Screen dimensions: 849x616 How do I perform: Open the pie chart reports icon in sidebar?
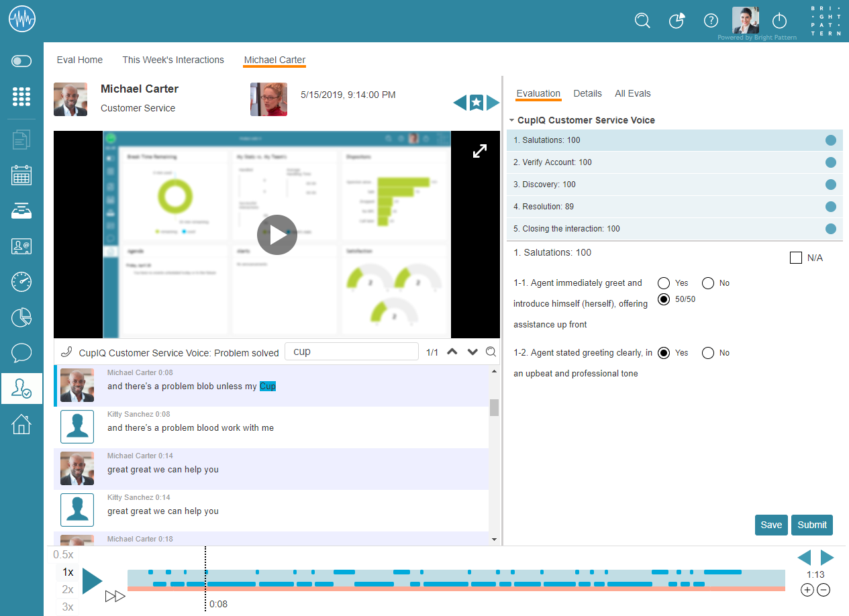coord(21,317)
